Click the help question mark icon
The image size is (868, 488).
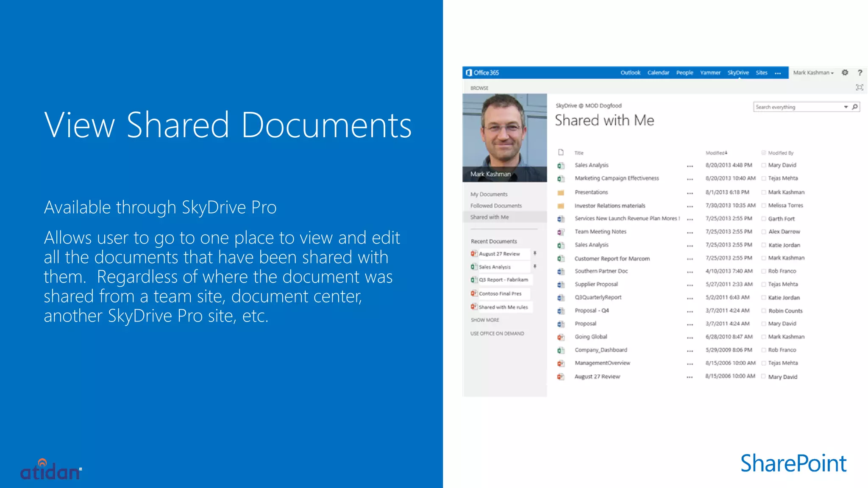(x=860, y=72)
